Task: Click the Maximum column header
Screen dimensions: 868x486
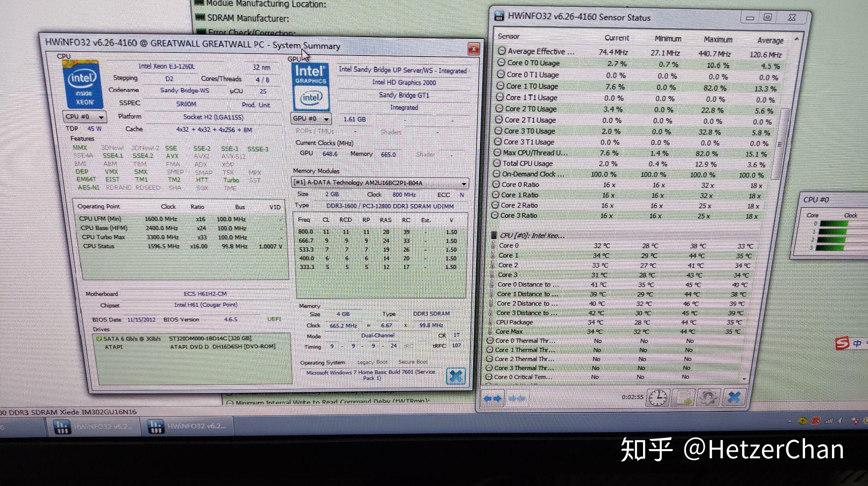Action: tap(718, 39)
